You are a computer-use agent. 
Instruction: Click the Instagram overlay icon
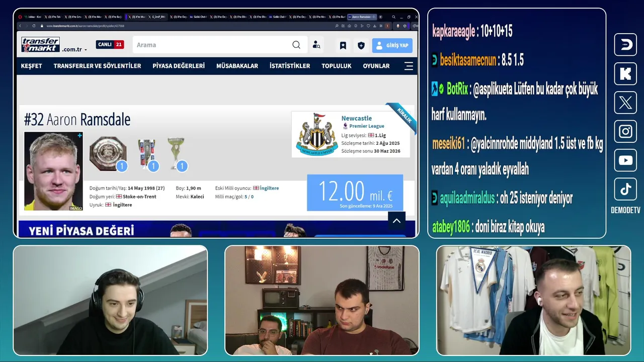click(x=625, y=132)
